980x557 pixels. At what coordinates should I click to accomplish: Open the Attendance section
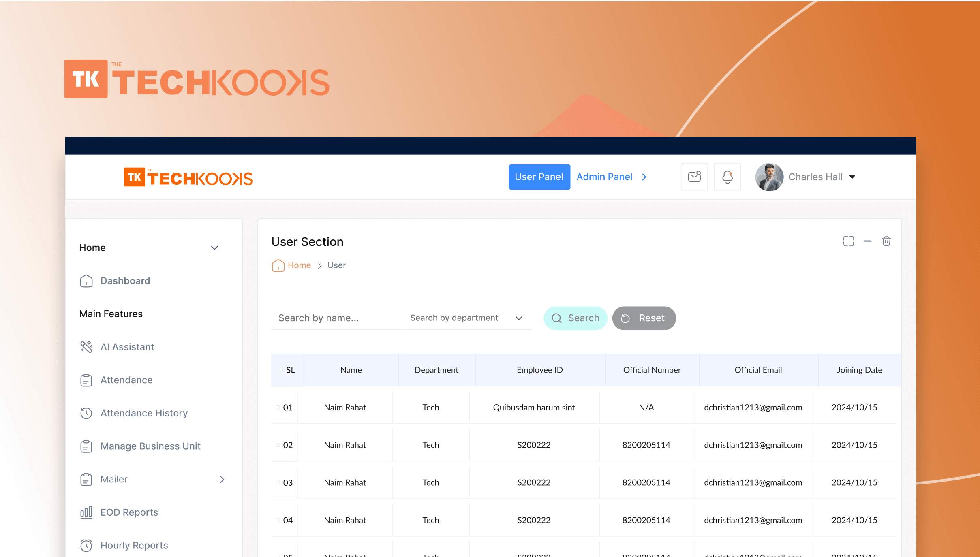point(126,380)
